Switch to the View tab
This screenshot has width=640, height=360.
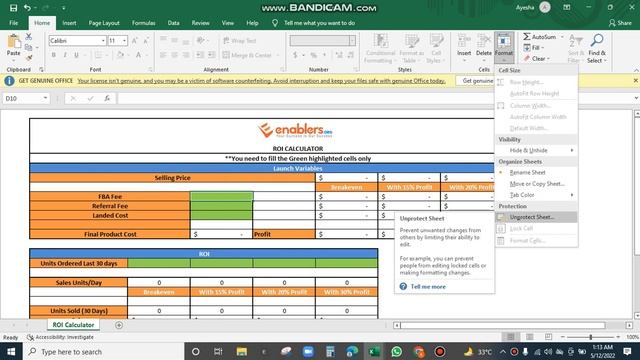coord(228,23)
